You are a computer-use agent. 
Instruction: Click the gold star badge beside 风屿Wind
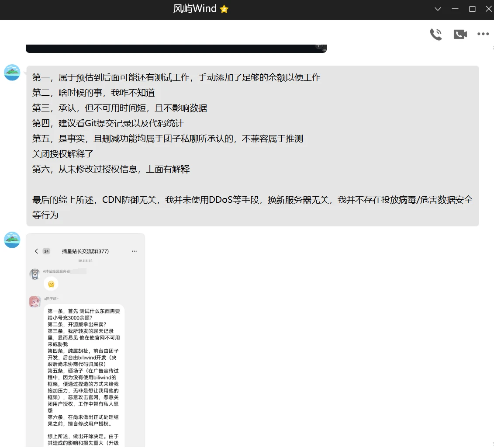click(x=224, y=9)
